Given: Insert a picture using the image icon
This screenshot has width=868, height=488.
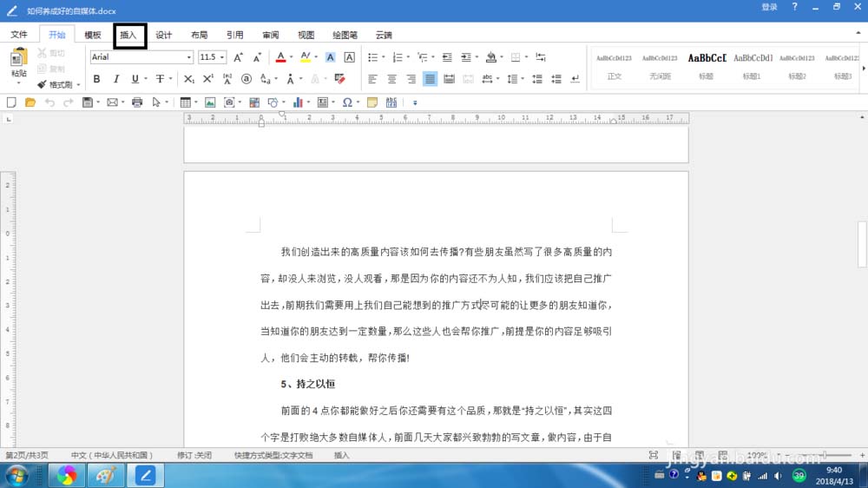Looking at the screenshot, I should pos(209,102).
